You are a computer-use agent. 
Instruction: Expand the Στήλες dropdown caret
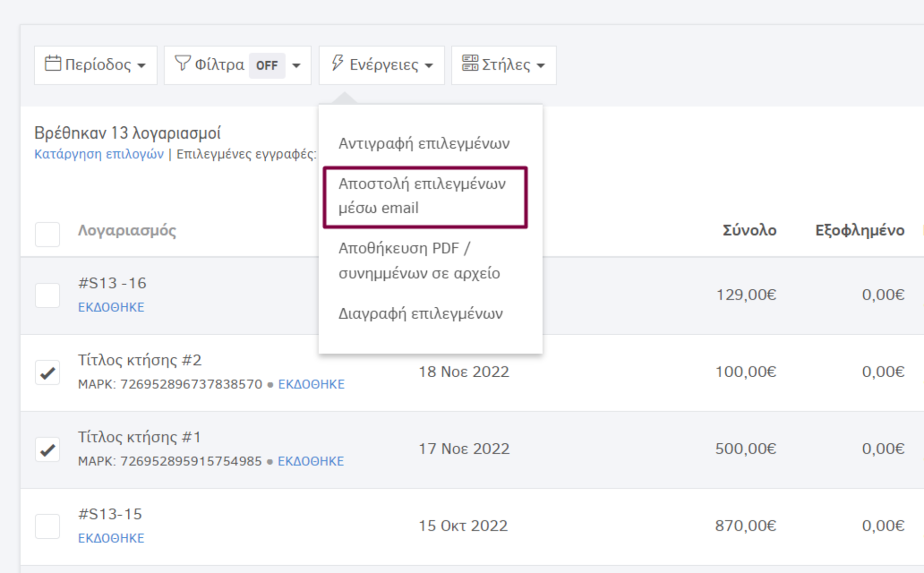click(x=541, y=66)
